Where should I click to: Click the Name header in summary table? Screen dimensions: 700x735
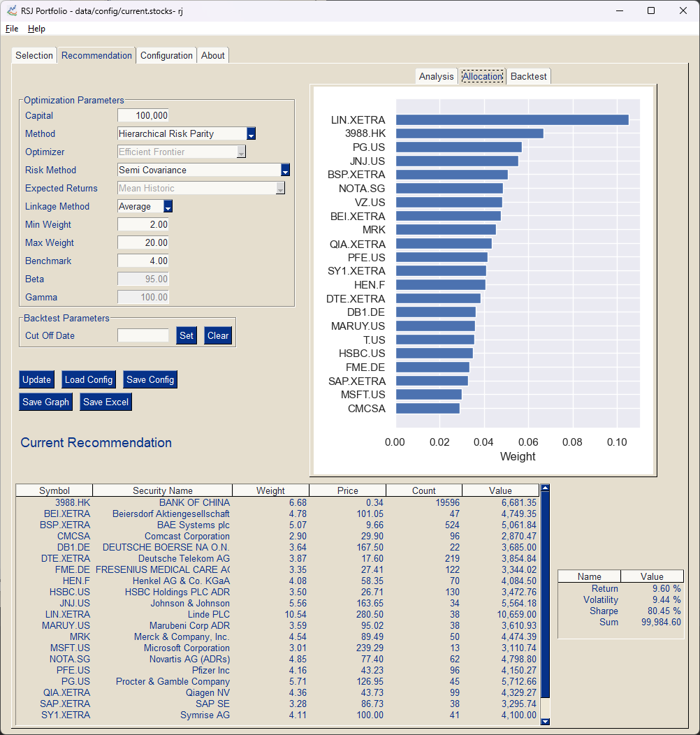point(590,576)
